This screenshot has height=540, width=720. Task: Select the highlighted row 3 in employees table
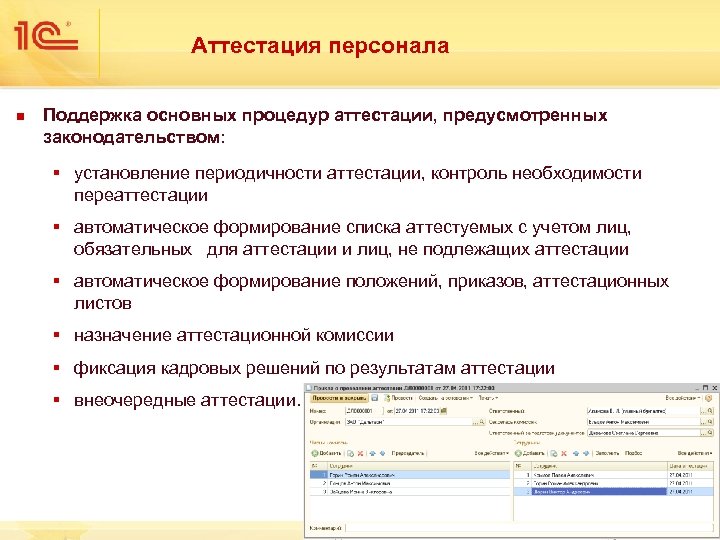[613, 491]
